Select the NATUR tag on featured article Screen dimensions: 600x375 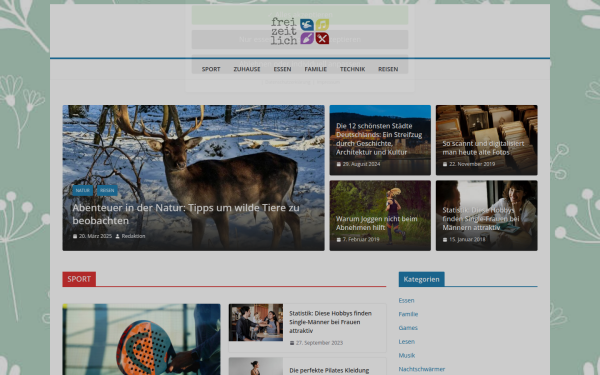tap(83, 190)
